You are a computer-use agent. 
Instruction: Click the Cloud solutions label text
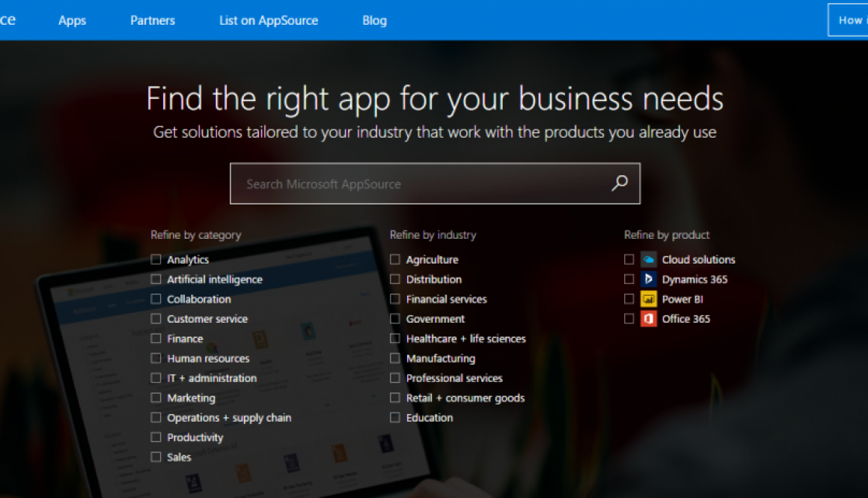tap(699, 259)
